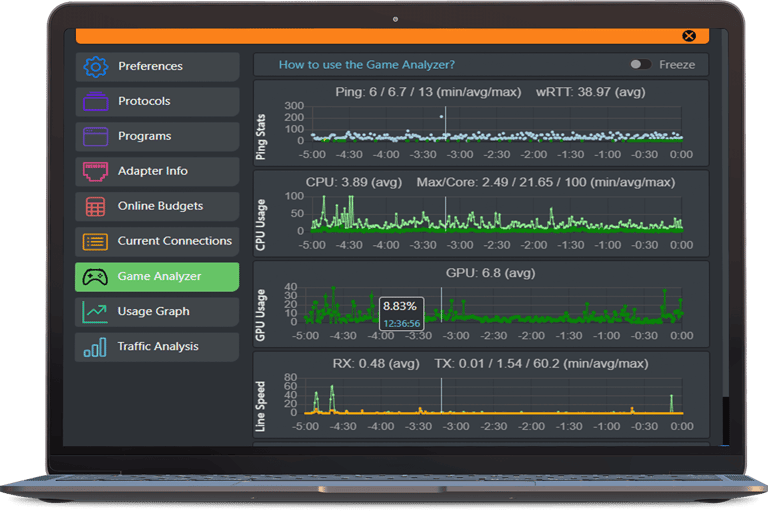This screenshot has height=511, width=768.
Task: Go to the Traffic Analysis section
Action: 157,347
